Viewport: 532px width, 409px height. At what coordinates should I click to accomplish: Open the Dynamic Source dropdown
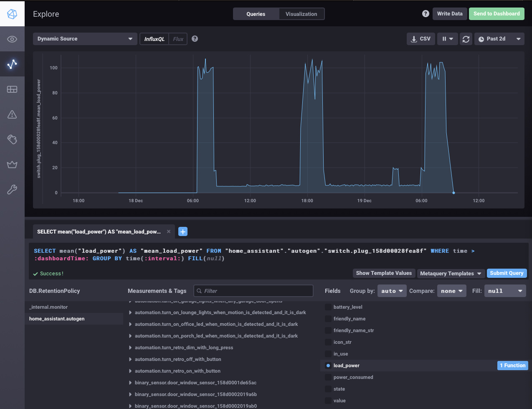(x=85, y=39)
